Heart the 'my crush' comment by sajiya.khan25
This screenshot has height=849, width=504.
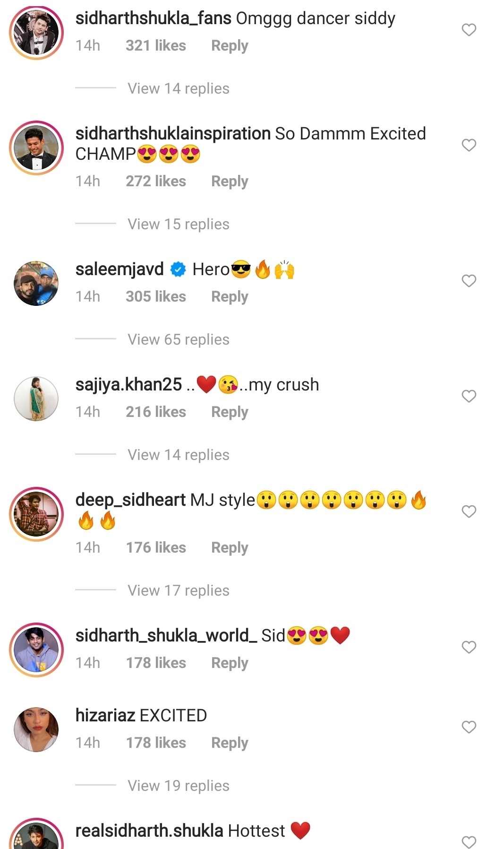coord(469,396)
